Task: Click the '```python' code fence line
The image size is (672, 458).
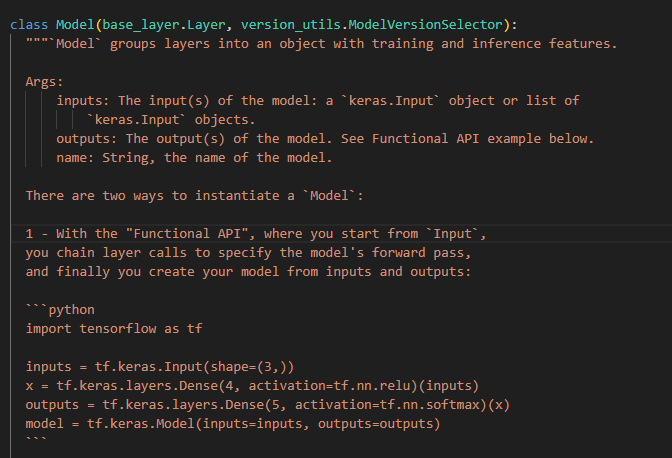Action: 60,310
